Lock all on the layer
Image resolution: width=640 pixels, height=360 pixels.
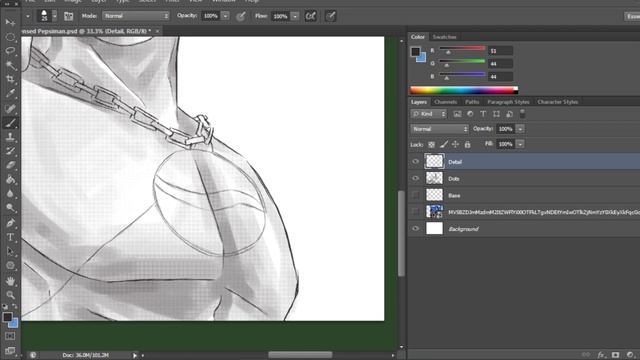pos(467,144)
